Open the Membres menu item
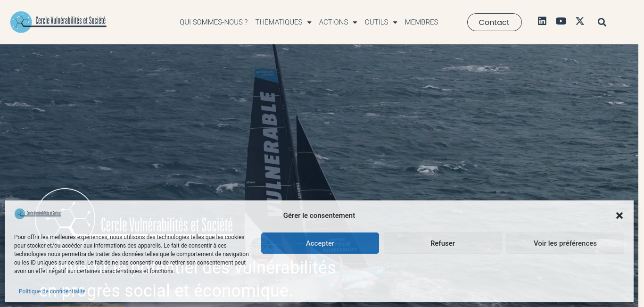Screen dimensions: 644x307 [421, 22]
